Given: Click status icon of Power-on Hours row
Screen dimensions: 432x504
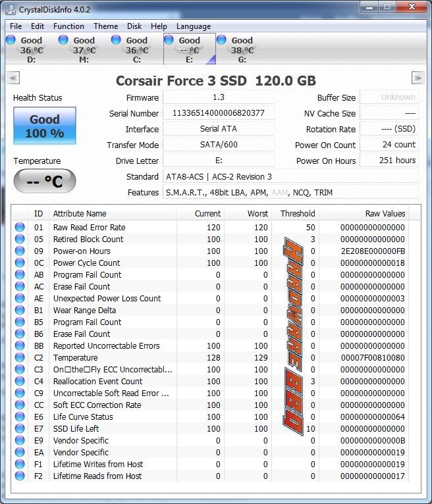Looking at the screenshot, I should (20, 251).
